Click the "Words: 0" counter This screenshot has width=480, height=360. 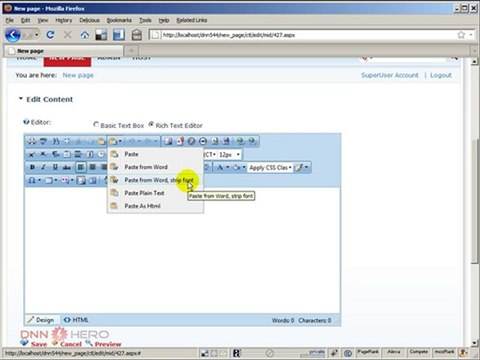click(x=283, y=320)
